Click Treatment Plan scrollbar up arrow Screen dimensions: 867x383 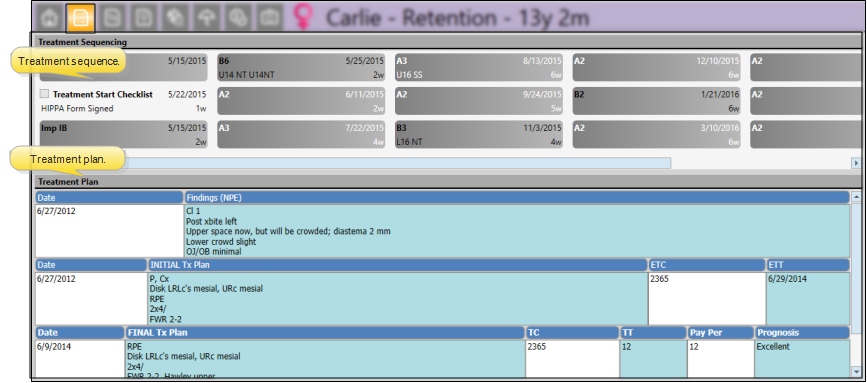(x=856, y=197)
